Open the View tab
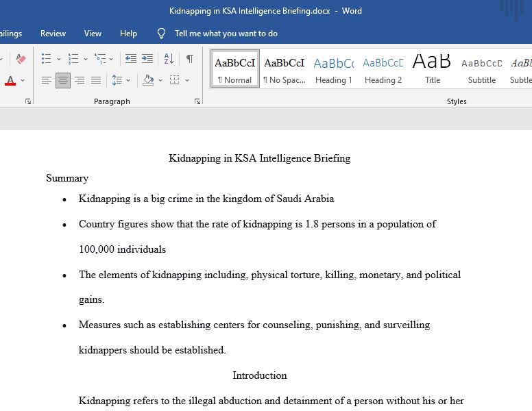 [x=93, y=34]
